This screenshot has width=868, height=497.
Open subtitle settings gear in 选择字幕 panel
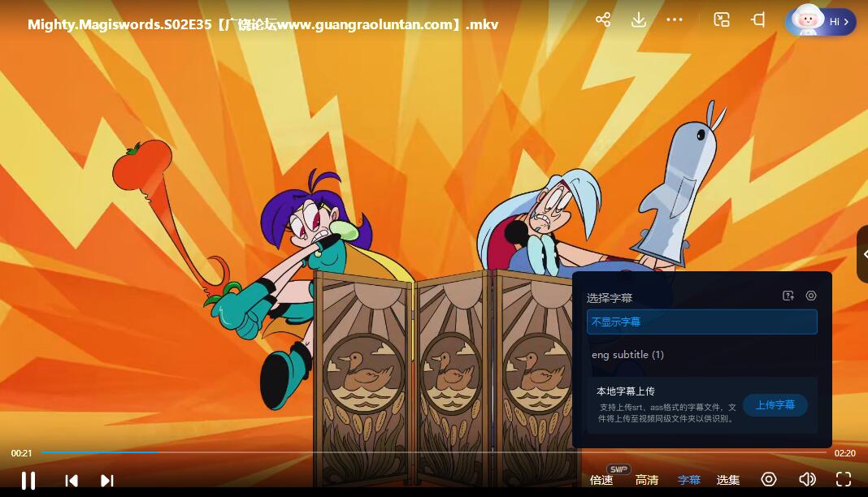pos(811,296)
